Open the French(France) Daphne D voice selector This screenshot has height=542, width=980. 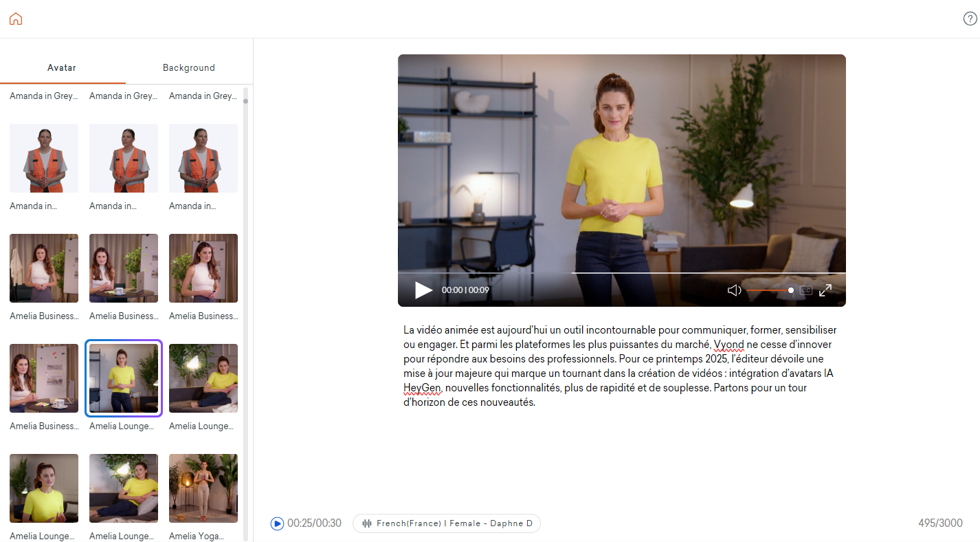coord(447,523)
